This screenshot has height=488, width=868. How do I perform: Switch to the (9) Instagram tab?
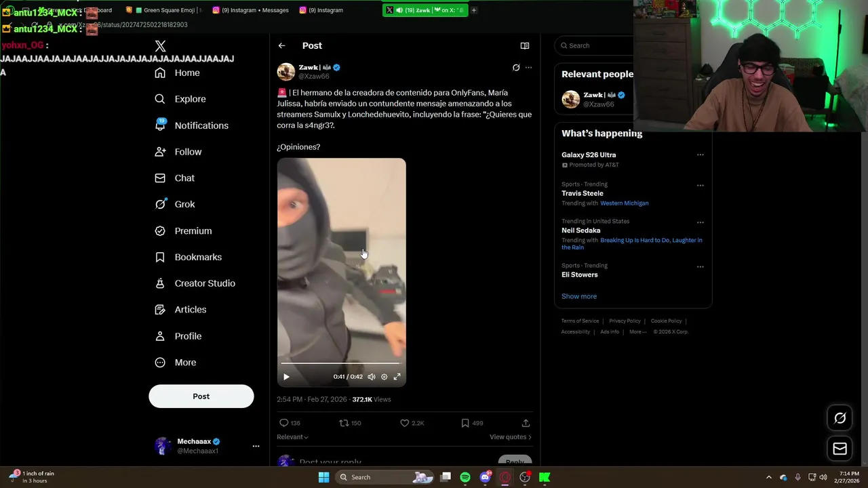[x=322, y=10]
